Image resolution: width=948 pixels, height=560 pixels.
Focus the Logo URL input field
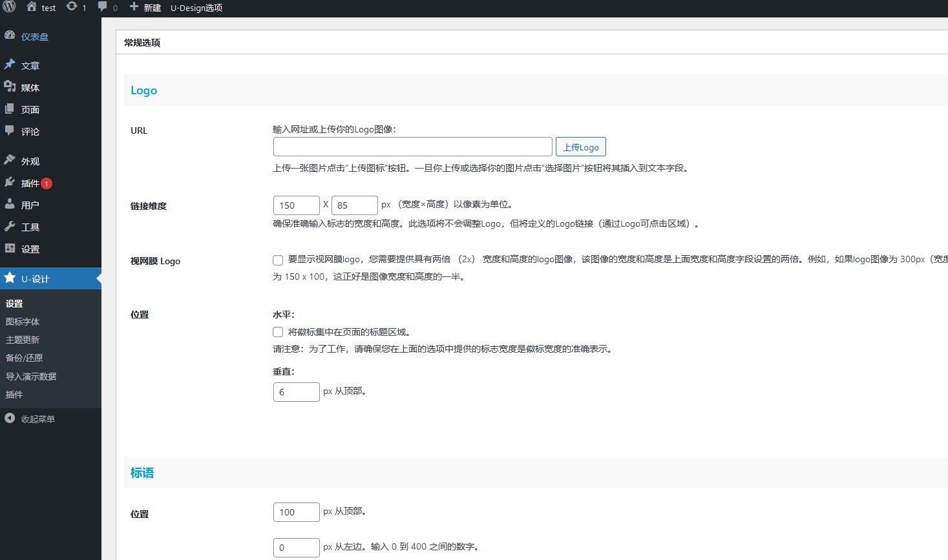413,147
